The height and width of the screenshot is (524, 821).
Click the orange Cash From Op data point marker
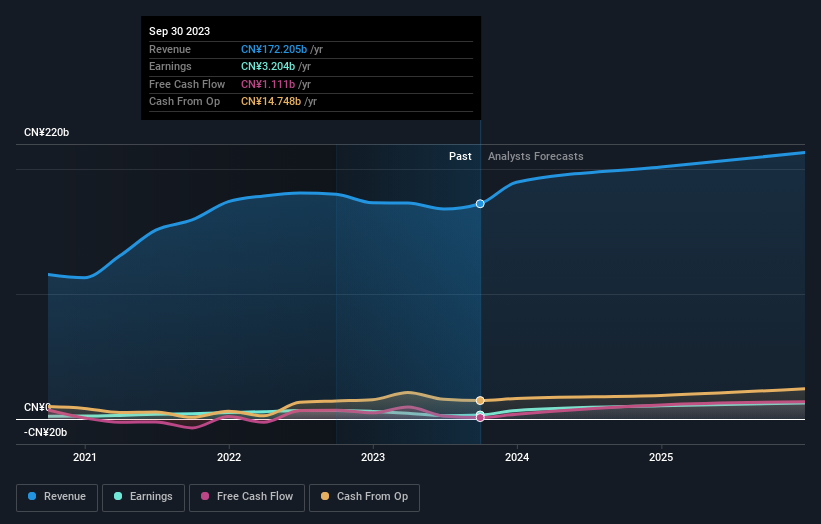click(480, 400)
